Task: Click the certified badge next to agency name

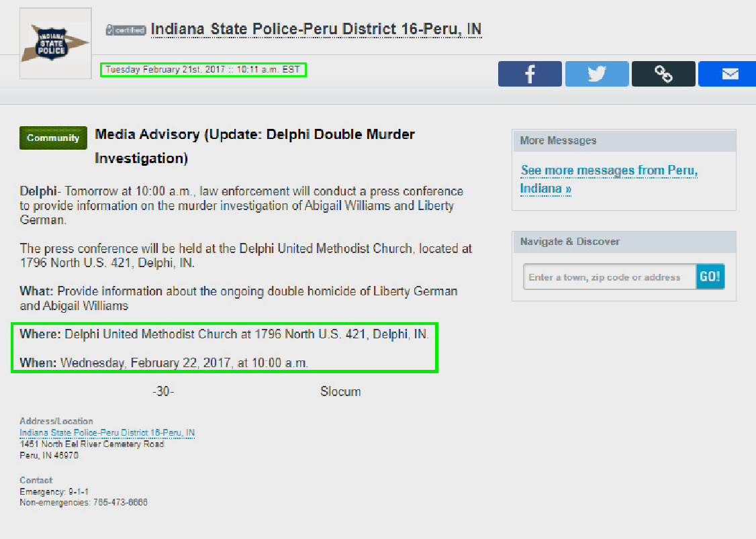Action: pyautogui.click(x=126, y=29)
